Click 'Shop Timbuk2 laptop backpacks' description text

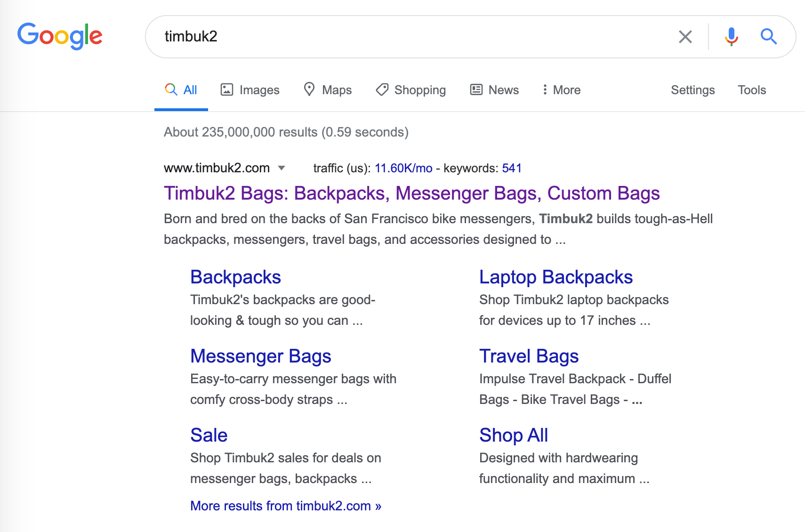pyautogui.click(x=574, y=300)
